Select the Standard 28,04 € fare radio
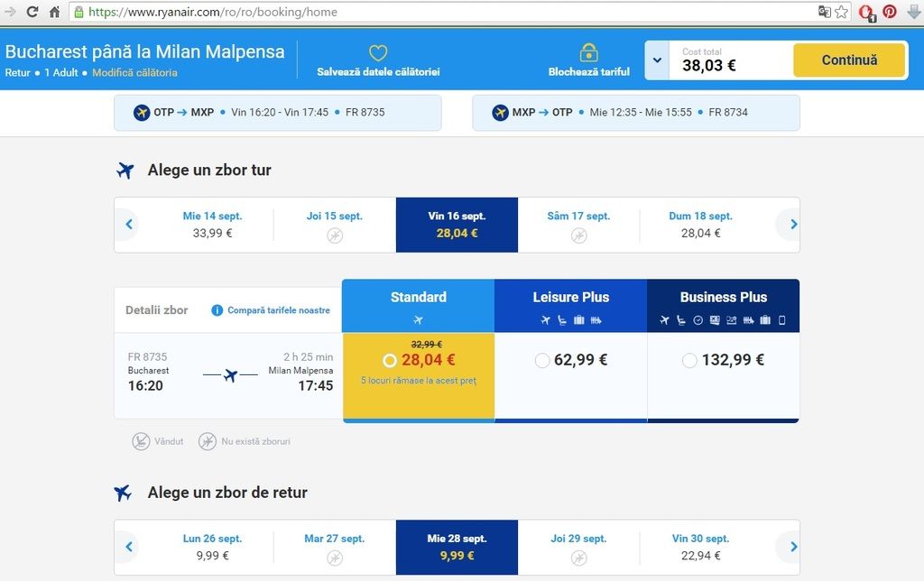 [389, 360]
